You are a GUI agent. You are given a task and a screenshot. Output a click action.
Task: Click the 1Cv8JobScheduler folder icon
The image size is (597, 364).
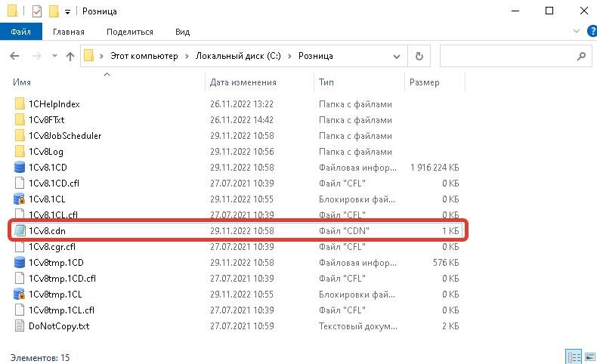20,136
